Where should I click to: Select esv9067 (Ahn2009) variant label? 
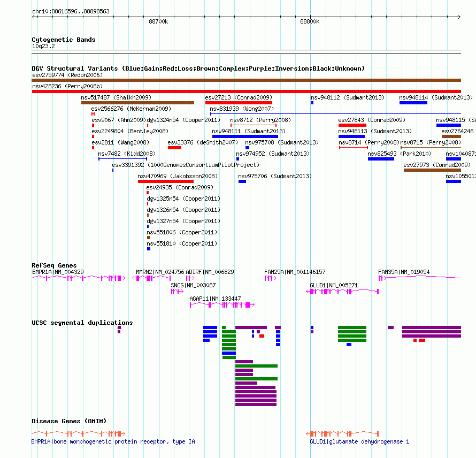(119, 120)
